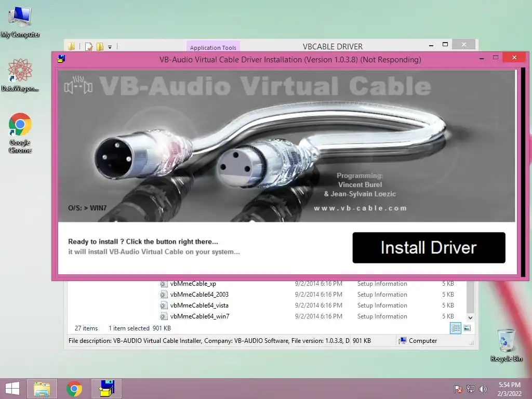
Task: Select the vbMmeCable64_vista file
Action: pyautogui.click(x=199, y=305)
